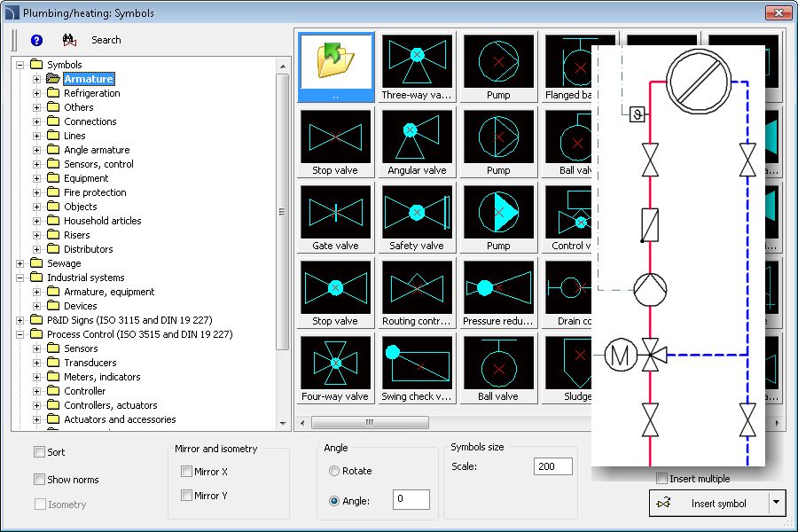Select the Safety valve symbol
The height and width of the screenshot is (532, 798).
pyautogui.click(x=417, y=218)
